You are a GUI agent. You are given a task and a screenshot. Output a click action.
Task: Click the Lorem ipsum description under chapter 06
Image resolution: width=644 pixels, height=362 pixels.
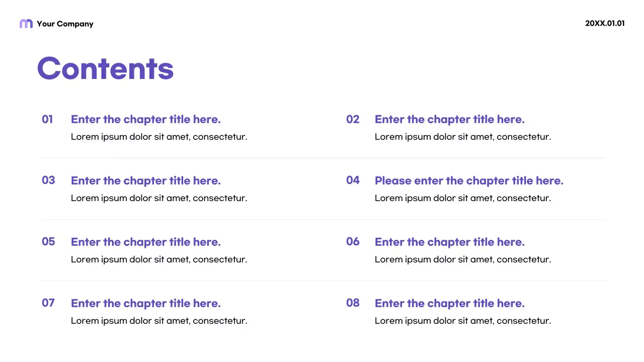(463, 259)
